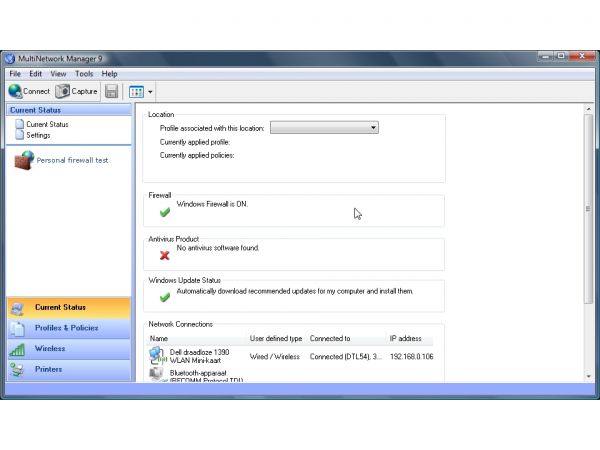The width and height of the screenshot is (600, 450).
Task: Click the Windows Firewall green checkmark icon
Action: 165,212
